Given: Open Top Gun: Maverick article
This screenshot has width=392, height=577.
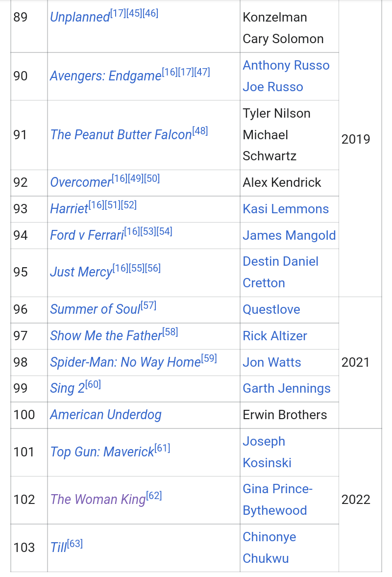Looking at the screenshot, I should [x=102, y=452].
